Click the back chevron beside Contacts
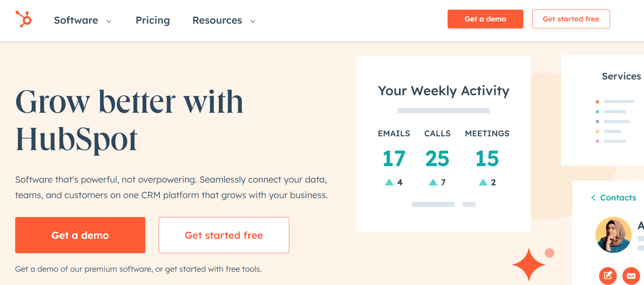Image resolution: width=644 pixels, height=285 pixels. [x=593, y=198]
